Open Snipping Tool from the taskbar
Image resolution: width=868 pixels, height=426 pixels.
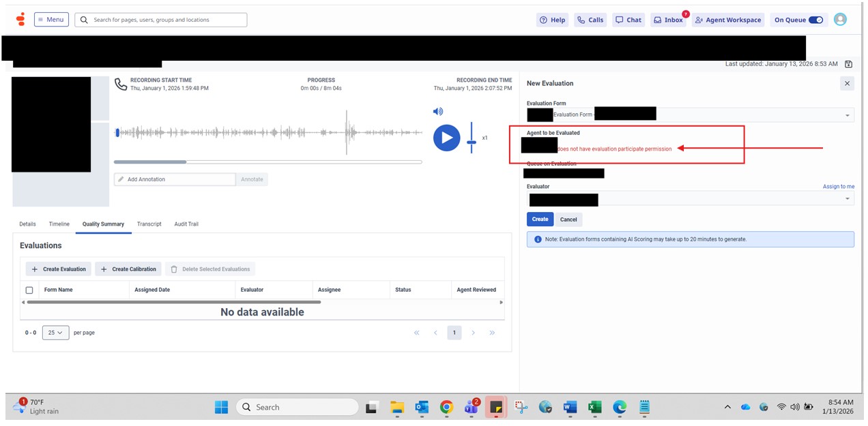(521, 407)
